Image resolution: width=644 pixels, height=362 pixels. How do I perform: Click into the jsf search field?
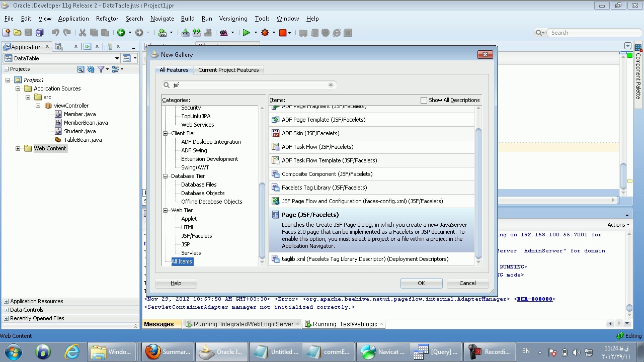(250, 85)
